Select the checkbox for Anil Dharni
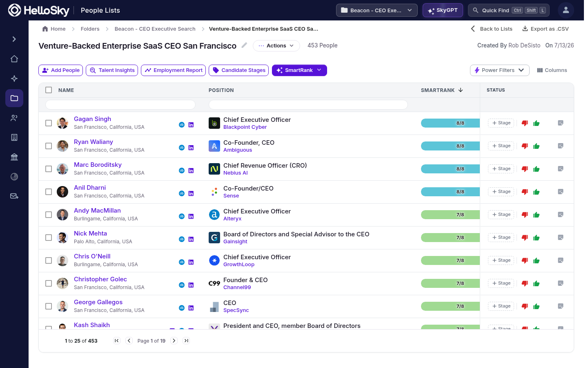 [x=49, y=192]
